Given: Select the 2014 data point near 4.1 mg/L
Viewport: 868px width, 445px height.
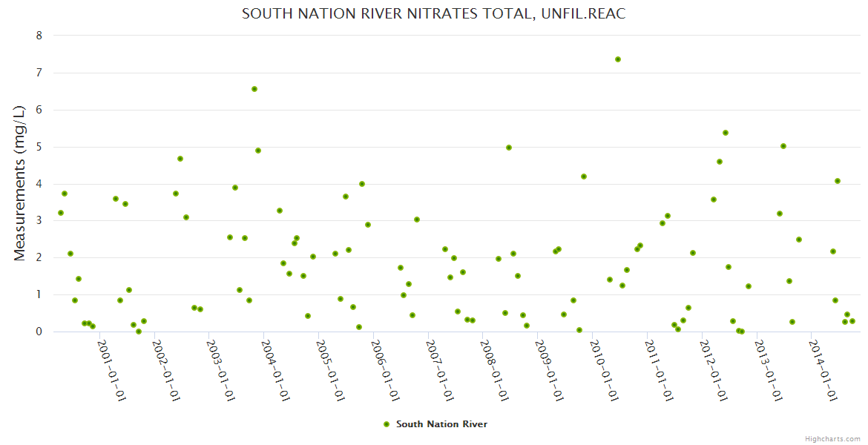Looking at the screenshot, I should click(838, 181).
